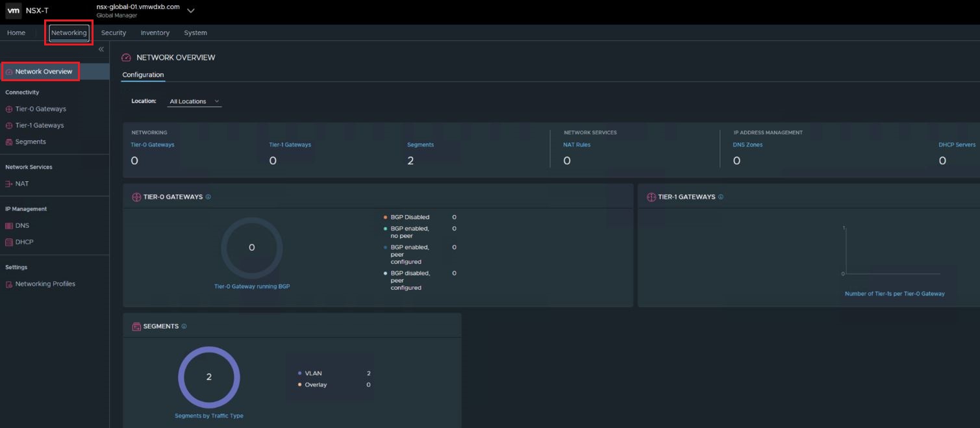The height and width of the screenshot is (428, 980).
Task: Collapse the left navigation sidebar
Action: 101,49
